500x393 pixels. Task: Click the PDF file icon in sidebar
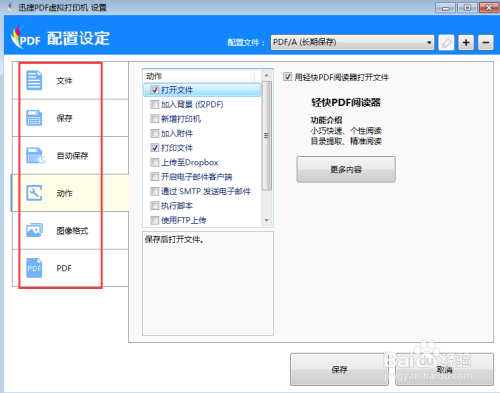point(34,268)
